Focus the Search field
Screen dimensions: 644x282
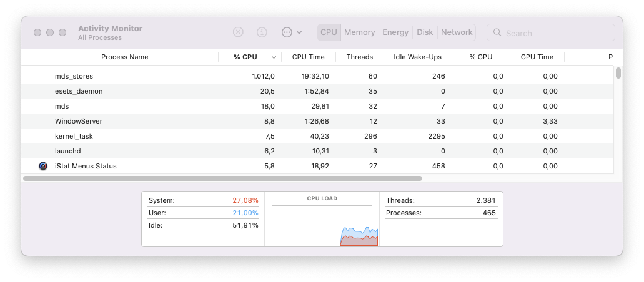point(551,32)
